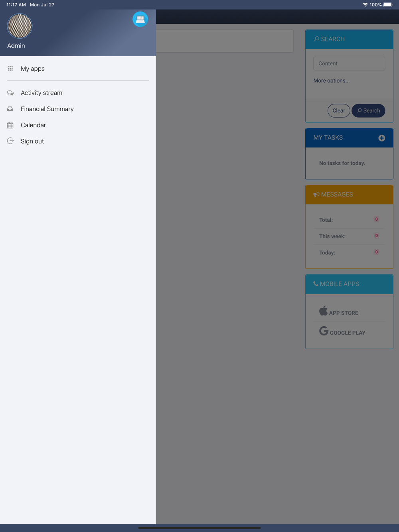This screenshot has height=532, width=399.
Task: Click the Sign out arrow icon
Action: [10, 141]
